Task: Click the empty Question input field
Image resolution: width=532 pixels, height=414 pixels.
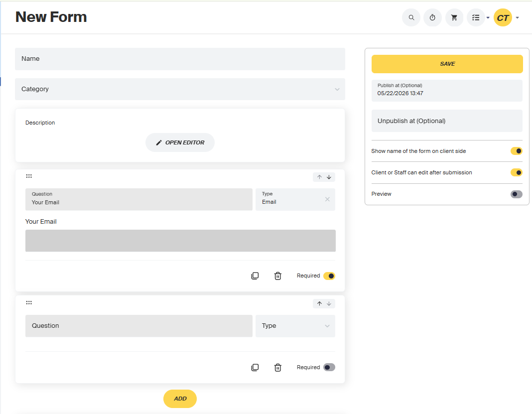Action: tap(139, 326)
